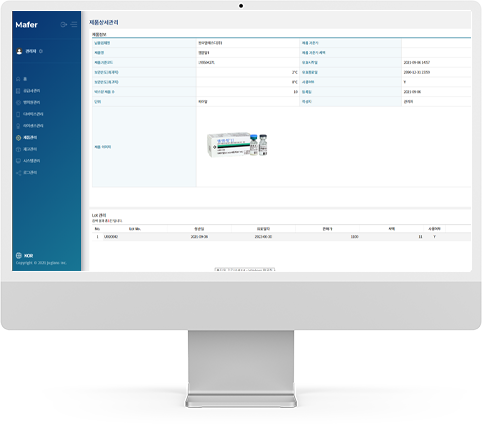Click the button at bottom of page
Image resolution: width=482 pixels, height=424 pixels.
click(245, 269)
